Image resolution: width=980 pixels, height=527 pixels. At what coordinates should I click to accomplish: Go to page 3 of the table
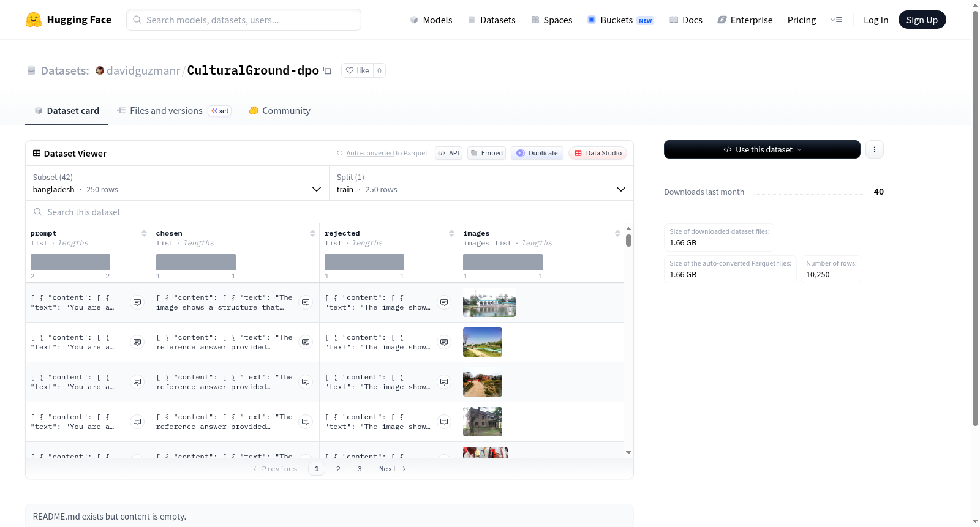point(360,469)
